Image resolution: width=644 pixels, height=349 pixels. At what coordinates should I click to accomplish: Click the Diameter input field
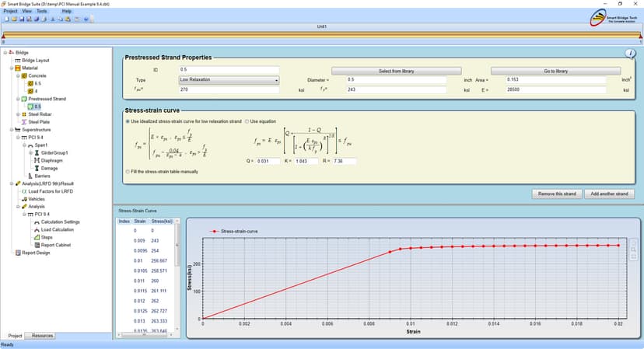397,79
